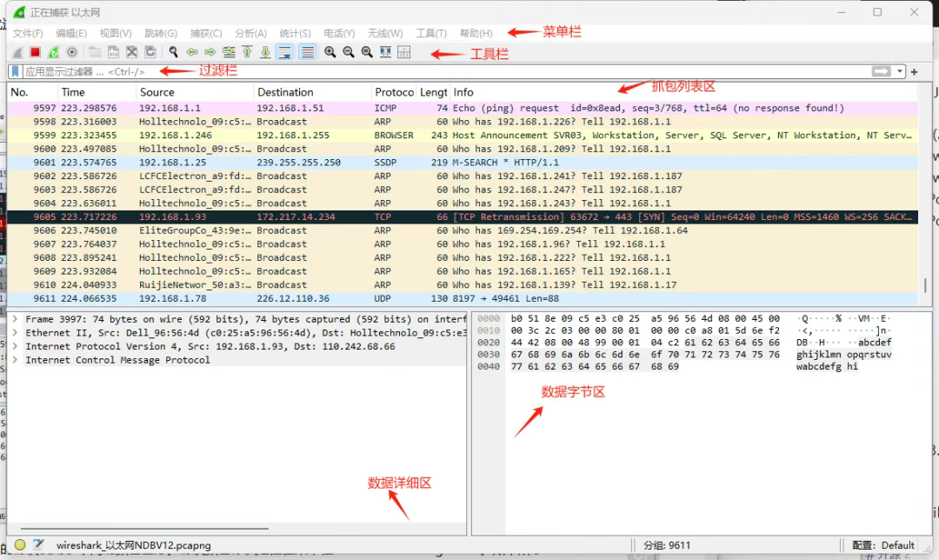Expand the Ethernet II tree row
The height and width of the screenshot is (560, 939).
(x=15, y=333)
